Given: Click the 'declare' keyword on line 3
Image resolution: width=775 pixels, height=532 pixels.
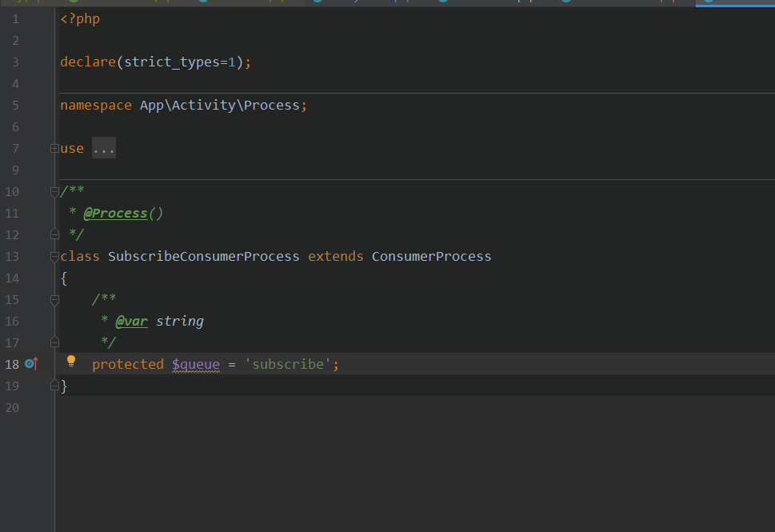Looking at the screenshot, I should [x=88, y=62].
